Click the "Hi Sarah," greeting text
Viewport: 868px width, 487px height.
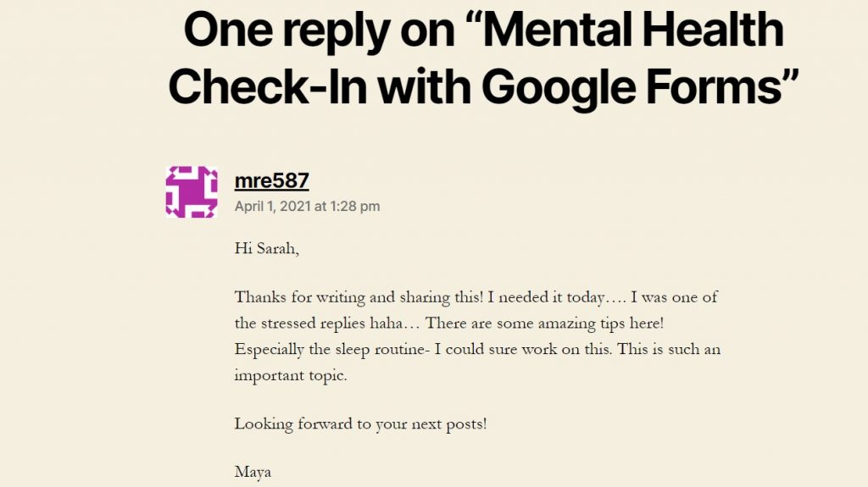click(267, 248)
